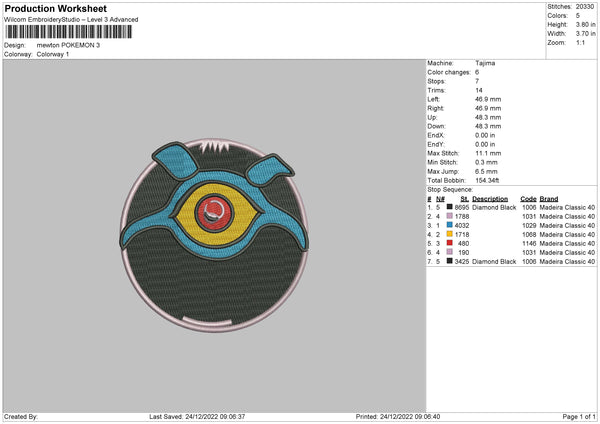Click the Min Stitch value '0.3 mm'
This screenshot has width=600, height=424.
(x=486, y=162)
